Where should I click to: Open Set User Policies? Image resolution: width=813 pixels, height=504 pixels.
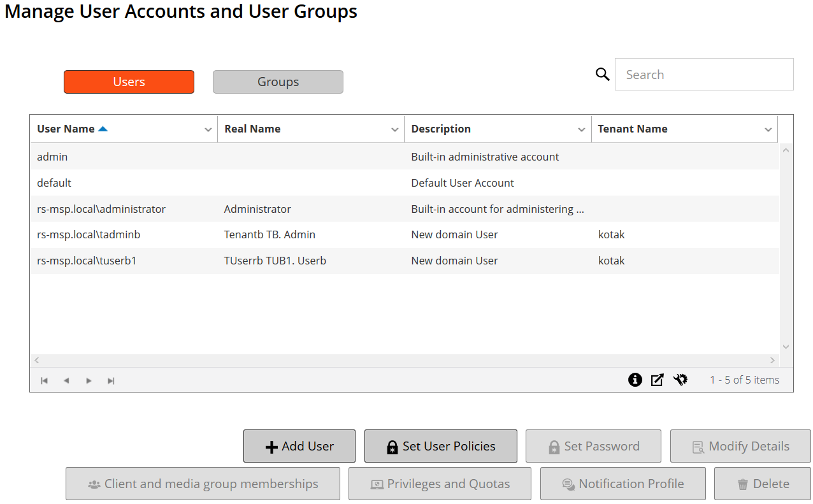[440, 446]
